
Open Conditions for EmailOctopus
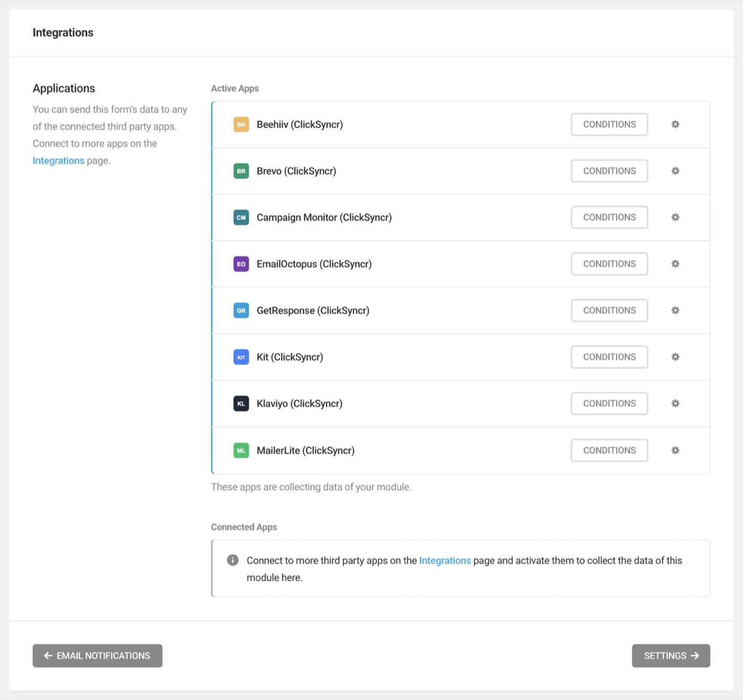tap(609, 264)
